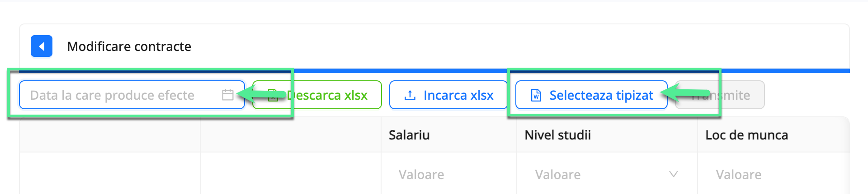Click the Word document icon on Selecteaza tipizat

pos(536,95)
